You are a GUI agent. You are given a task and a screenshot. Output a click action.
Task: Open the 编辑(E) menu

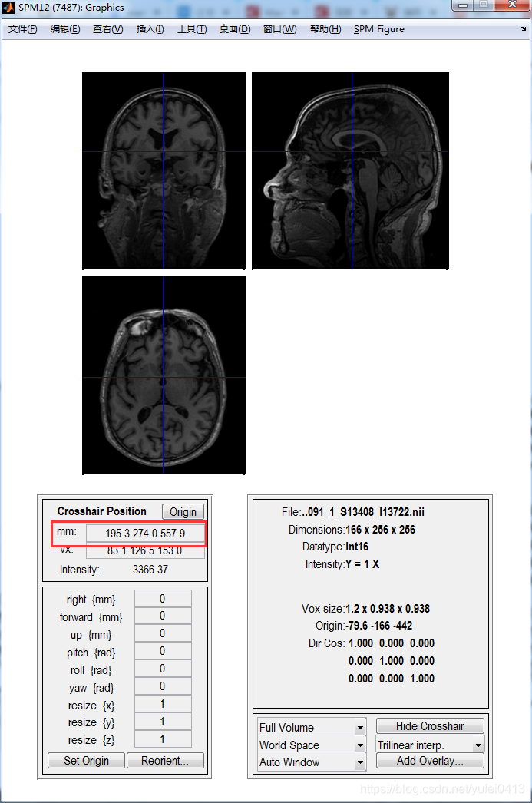(x=65, y=29)
